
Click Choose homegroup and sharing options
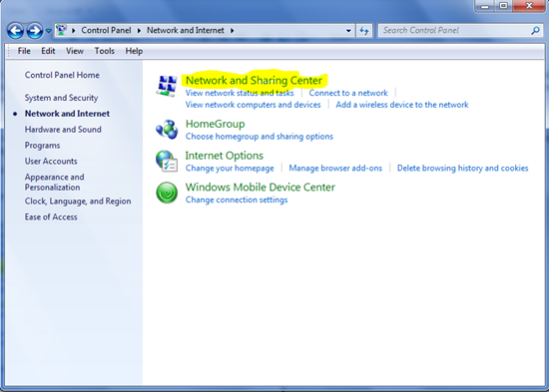coord(260,136)
